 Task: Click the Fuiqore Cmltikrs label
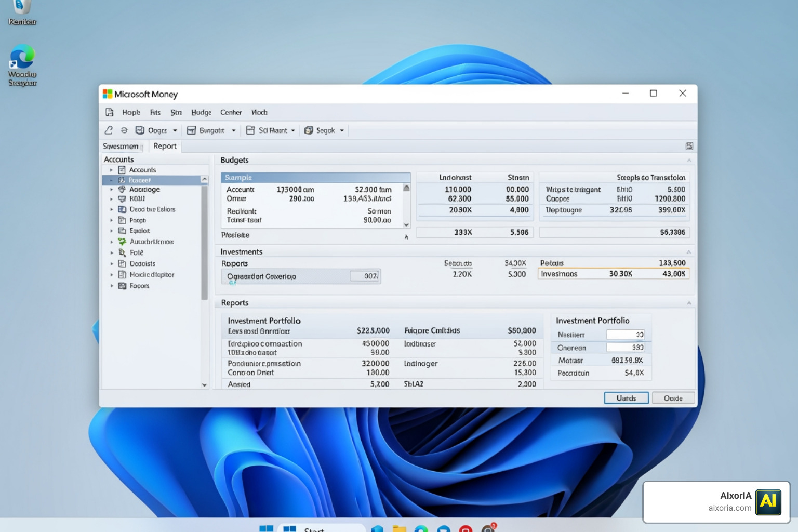tap(432, 330)
